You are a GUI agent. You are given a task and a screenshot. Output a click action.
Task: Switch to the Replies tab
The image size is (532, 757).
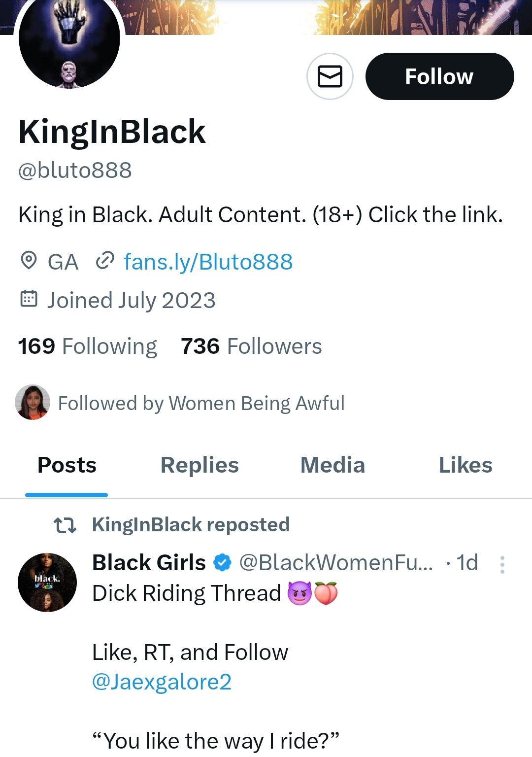199,465
